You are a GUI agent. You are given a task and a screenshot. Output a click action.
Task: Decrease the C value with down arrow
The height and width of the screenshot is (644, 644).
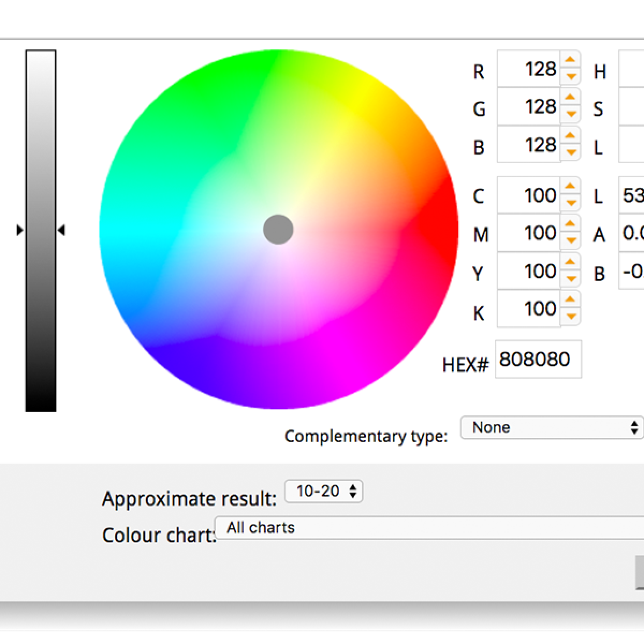coord(570,203)
